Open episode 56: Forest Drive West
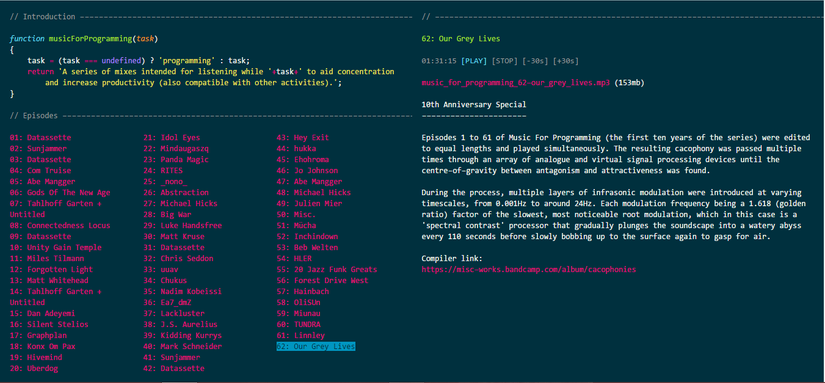The width and height of the screenshot is (825, 383). [323, 280]
